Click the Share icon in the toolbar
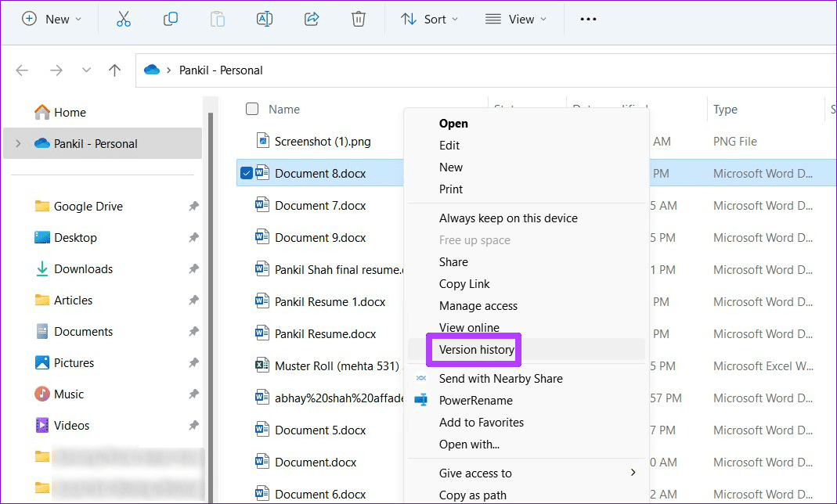The image size is (837, 504). [x=311, y=18]
